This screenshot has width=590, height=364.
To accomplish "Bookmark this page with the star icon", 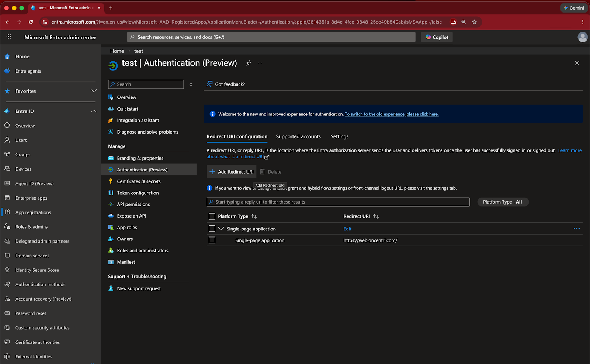I will click(x=474, y=22).
